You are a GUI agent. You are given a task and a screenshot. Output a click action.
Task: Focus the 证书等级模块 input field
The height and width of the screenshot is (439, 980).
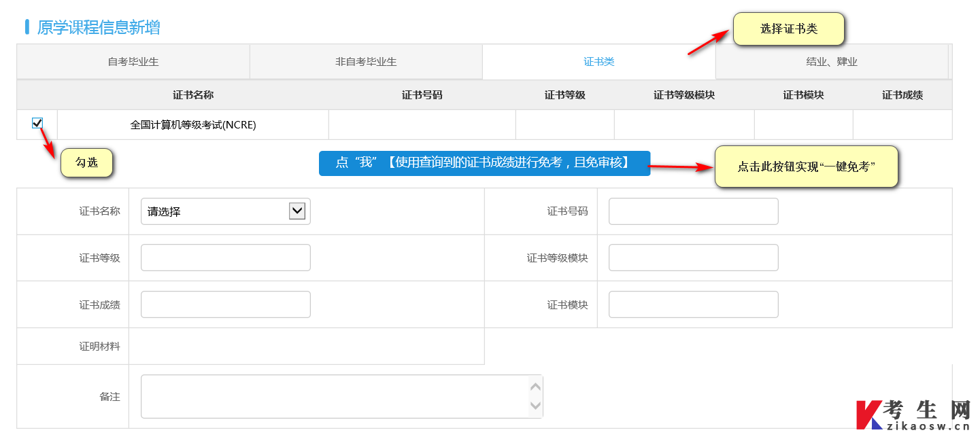(x=694, y=258)
